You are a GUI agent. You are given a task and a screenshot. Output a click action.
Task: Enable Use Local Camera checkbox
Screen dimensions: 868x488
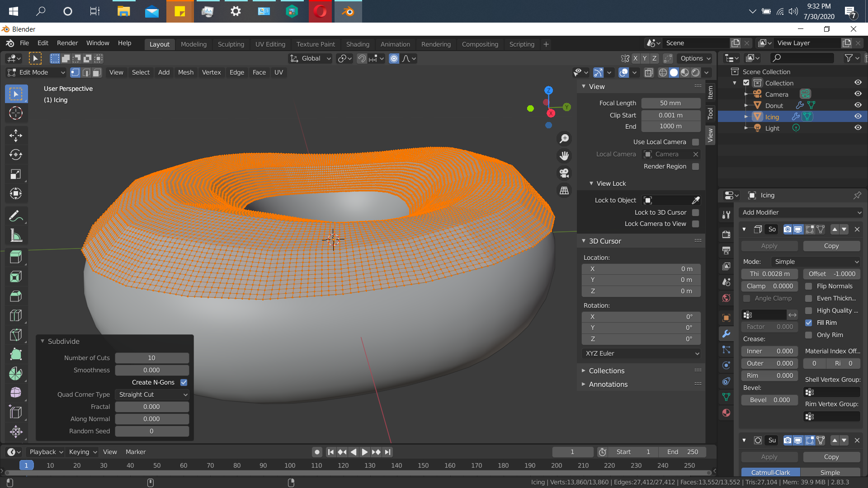(x=695, y=142)
